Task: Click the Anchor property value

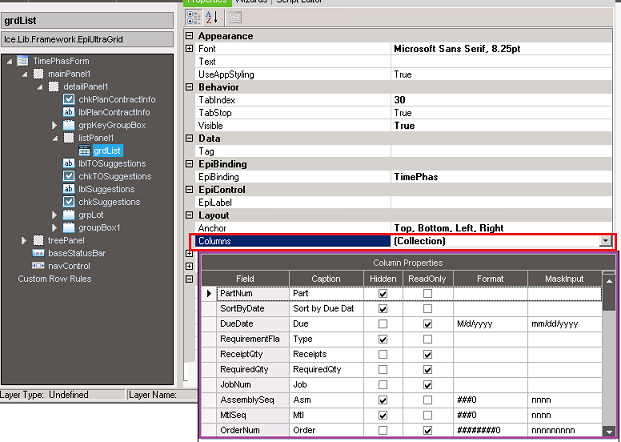Action: tap(449, 228)
